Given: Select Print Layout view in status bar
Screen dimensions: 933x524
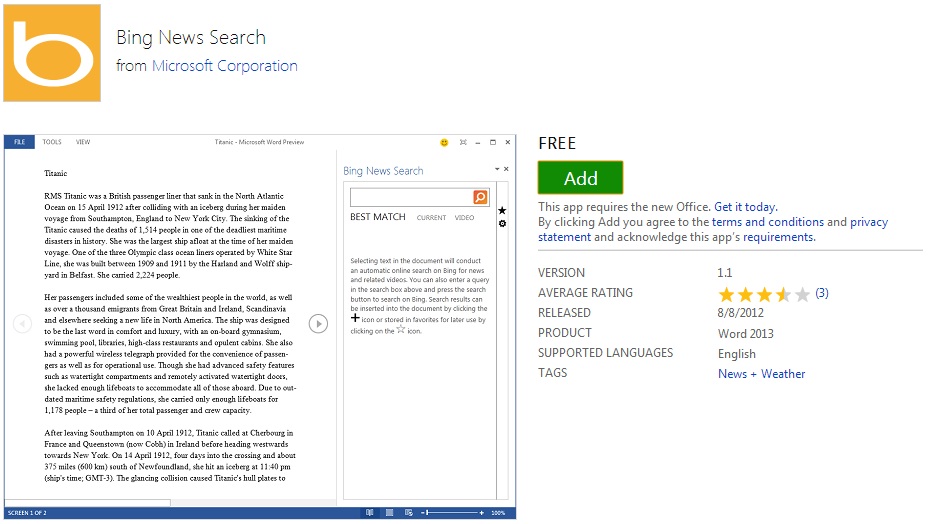Looking at the screenshot, I should pyautogui.click(x=389, y=513).
